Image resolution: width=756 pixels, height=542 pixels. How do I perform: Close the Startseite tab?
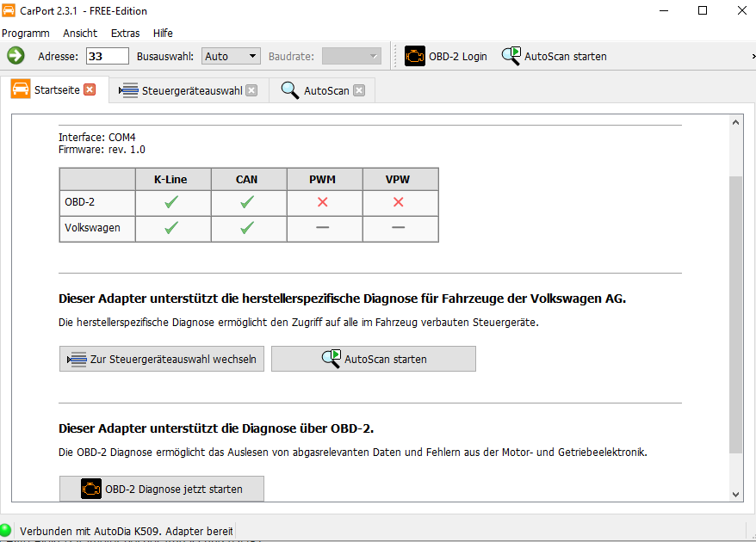point(90,89)
